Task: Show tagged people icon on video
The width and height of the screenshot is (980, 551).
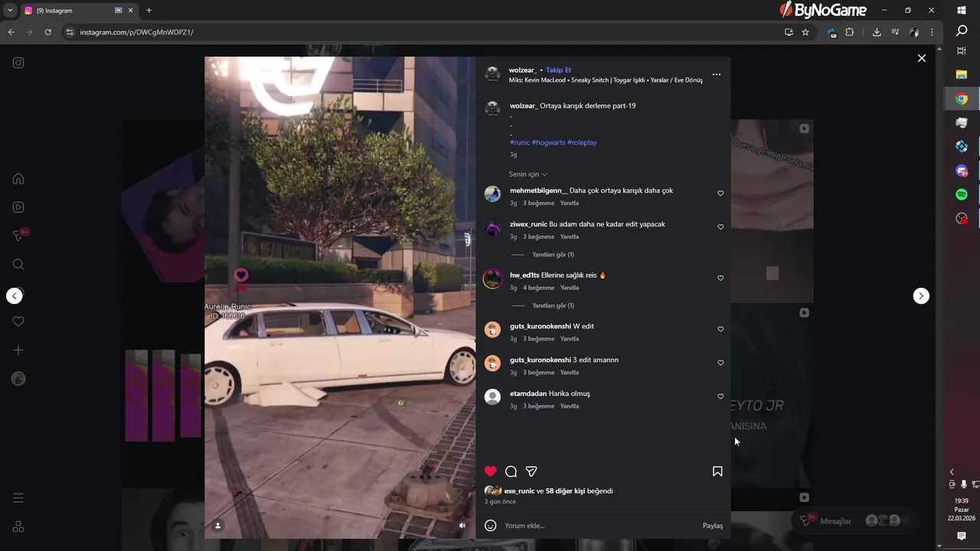Action: point(218,526)
